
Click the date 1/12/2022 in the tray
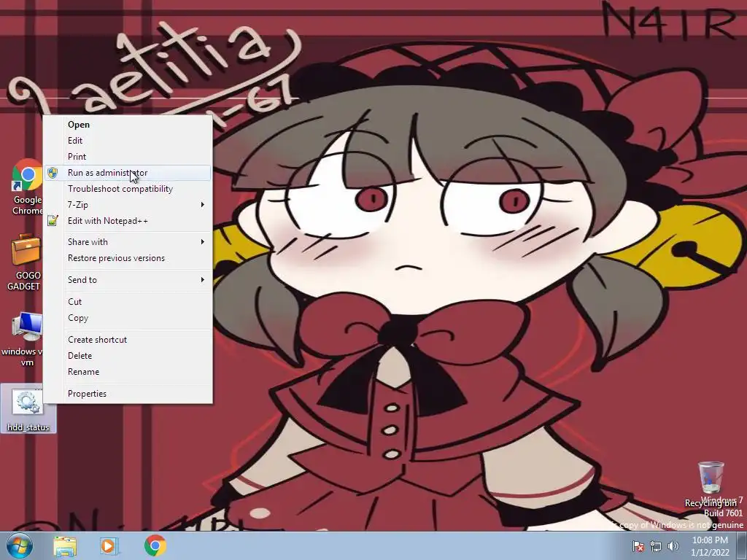pyautogui.click(x=710, y=553)
